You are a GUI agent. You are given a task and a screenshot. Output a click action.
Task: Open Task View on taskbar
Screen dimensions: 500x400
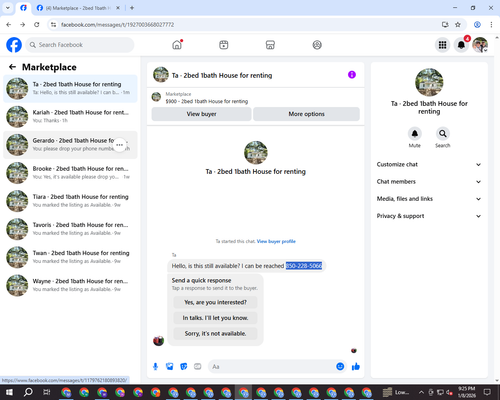pos(47,392)
